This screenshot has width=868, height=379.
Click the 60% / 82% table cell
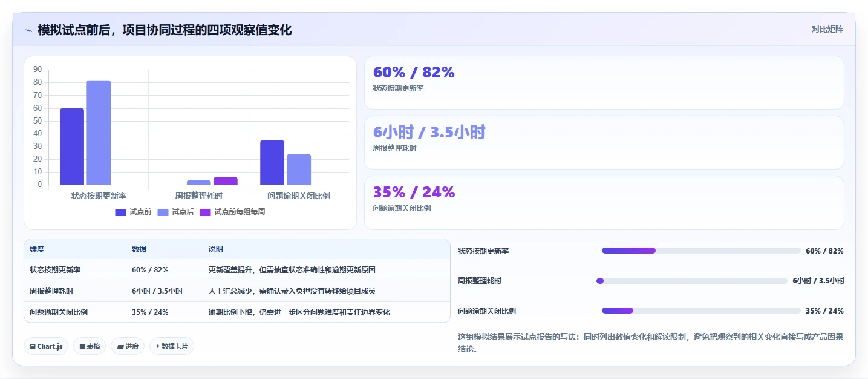(150, 270)
